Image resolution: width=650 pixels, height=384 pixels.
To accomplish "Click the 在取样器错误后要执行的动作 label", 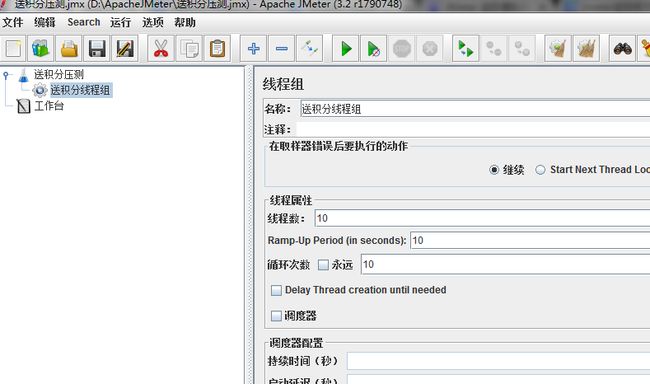I will pos(338,146).
